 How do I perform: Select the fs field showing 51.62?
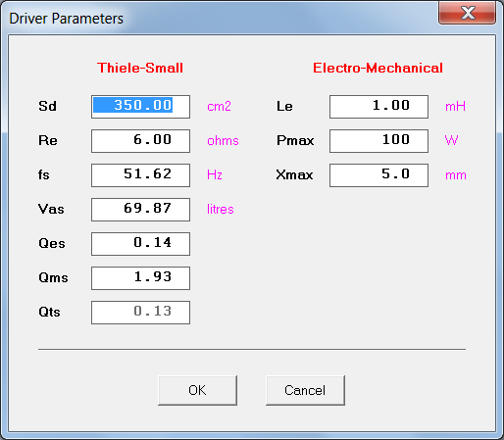click(140, 175)
